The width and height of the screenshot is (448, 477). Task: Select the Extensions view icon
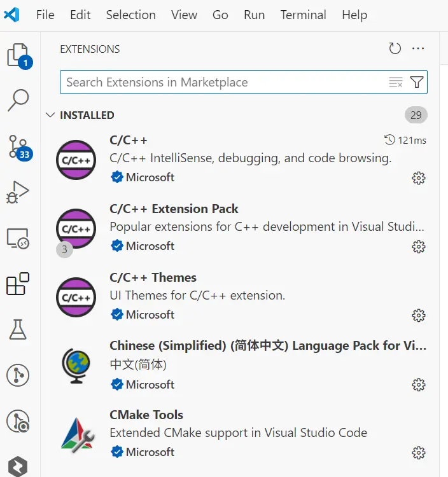pos(18,284)
